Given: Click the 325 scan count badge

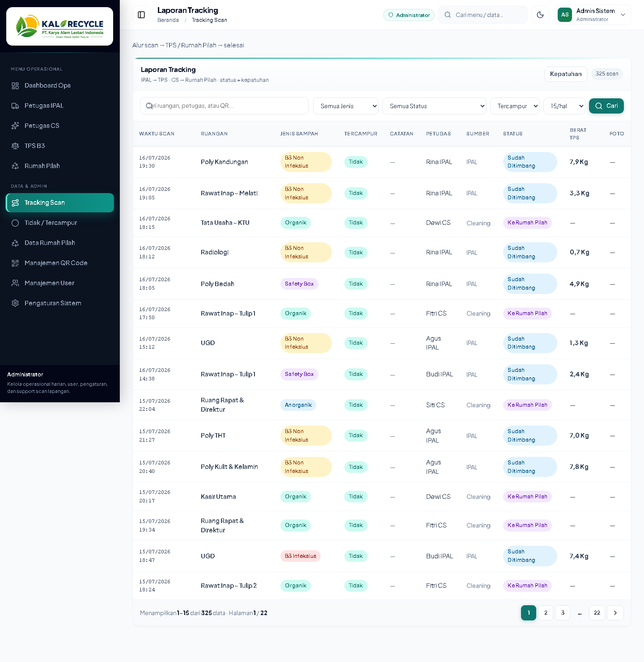Looking at the screenshot, I should 607,74.
